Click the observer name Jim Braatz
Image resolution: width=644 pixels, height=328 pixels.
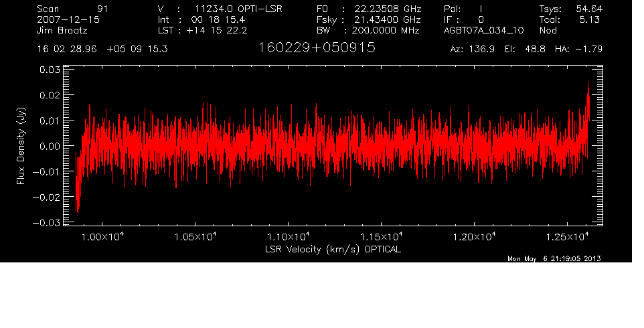point(62,30)
